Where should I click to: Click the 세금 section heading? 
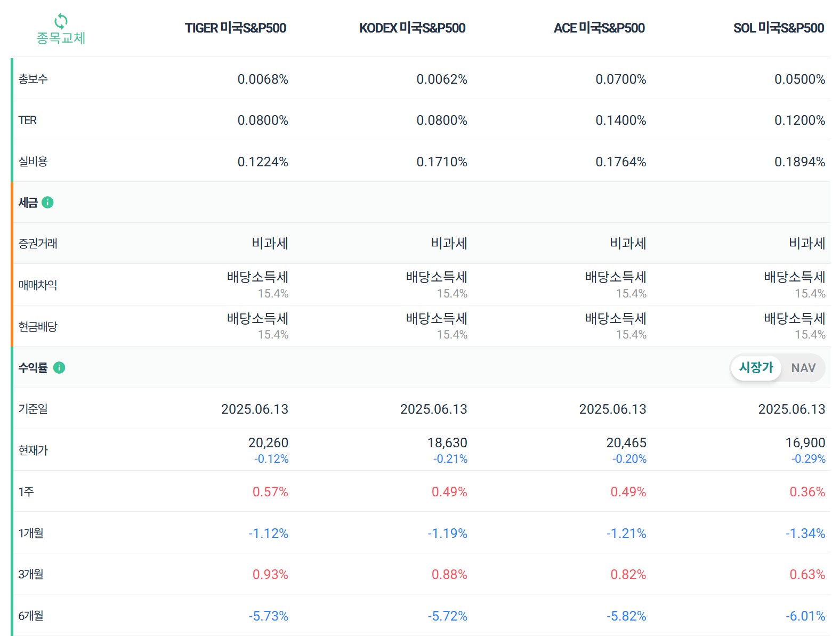(28, 203)
